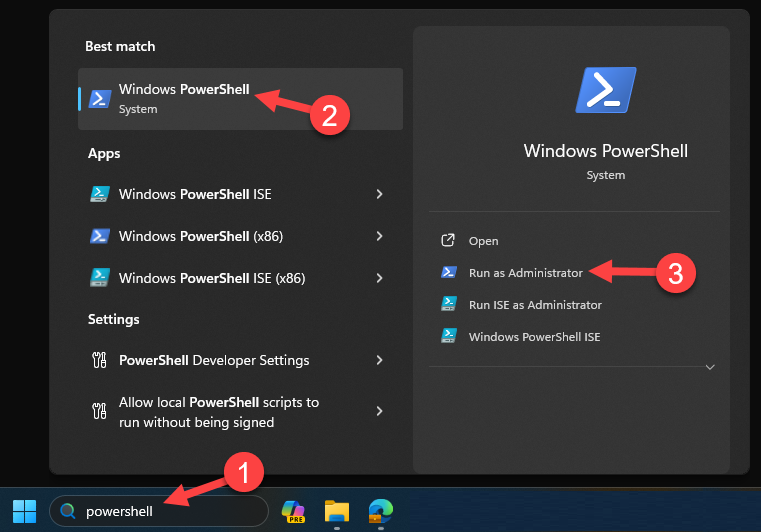Focus the taskbar search box containing powershell

pos(159,511)
